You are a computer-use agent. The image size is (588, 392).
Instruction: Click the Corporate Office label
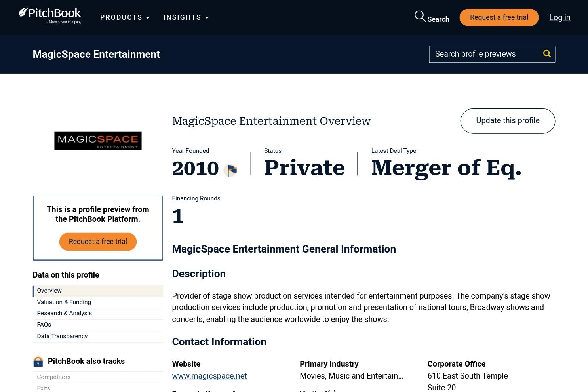(x=457, y=364)
